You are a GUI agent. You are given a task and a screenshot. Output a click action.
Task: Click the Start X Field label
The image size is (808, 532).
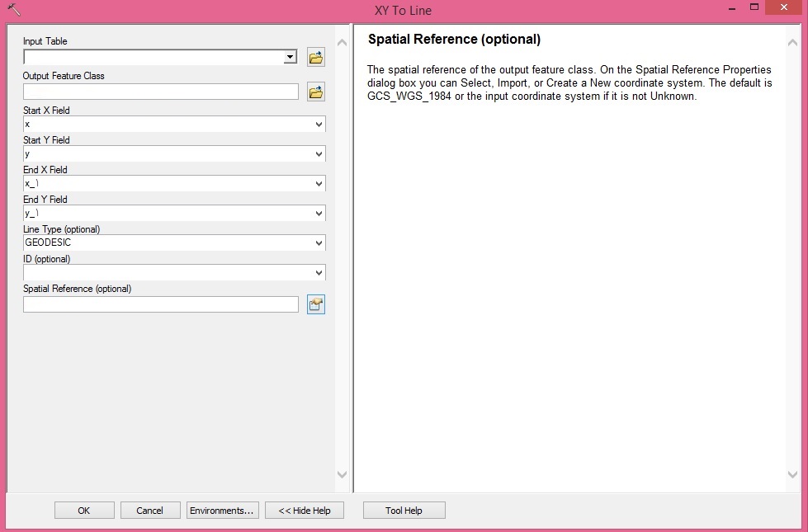pos(46,111)
